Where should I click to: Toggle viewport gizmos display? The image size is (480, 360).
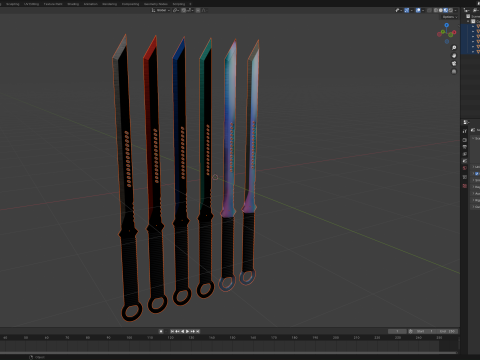407,10
